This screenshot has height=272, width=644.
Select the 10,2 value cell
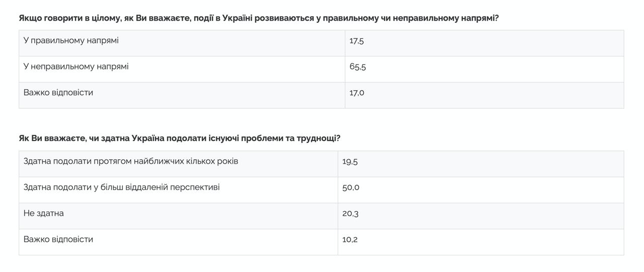pos(350,240)
